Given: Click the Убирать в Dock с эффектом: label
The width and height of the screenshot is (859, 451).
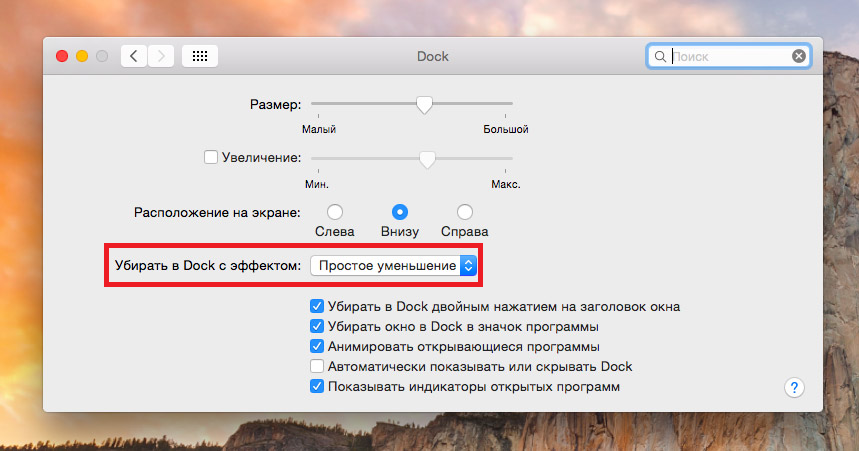Looking at the screenshot, I should click(208, 266).
